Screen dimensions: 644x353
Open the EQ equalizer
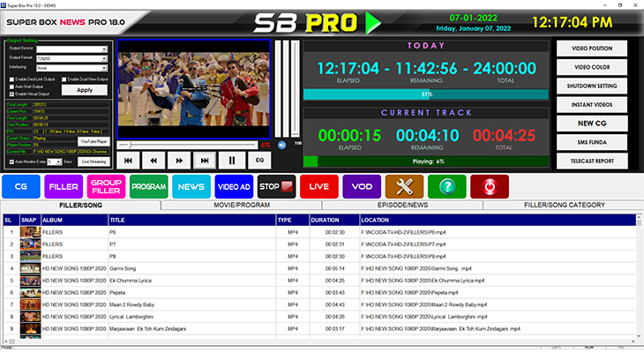(x=259, y=161)
